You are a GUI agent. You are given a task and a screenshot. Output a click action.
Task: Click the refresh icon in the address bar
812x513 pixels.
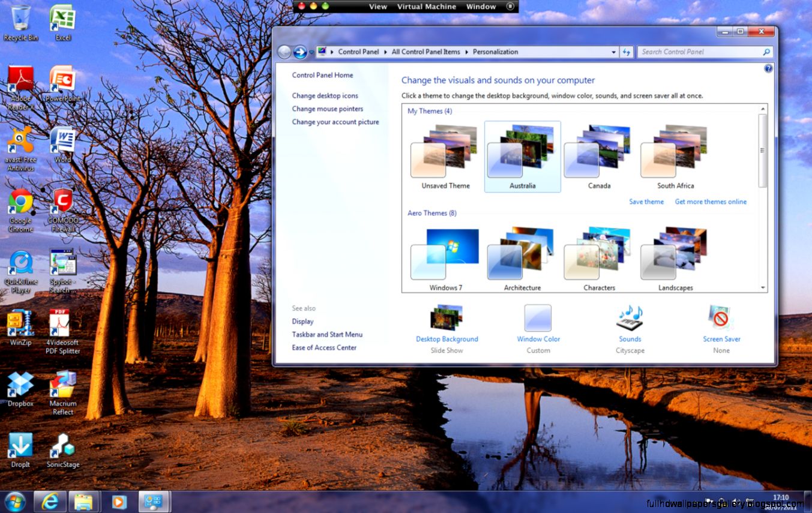[627, 52]
